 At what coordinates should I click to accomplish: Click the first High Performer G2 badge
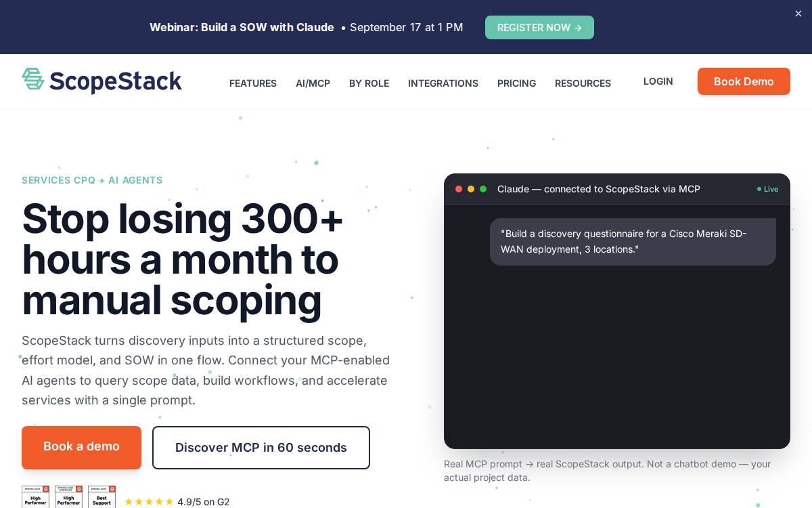35,496
